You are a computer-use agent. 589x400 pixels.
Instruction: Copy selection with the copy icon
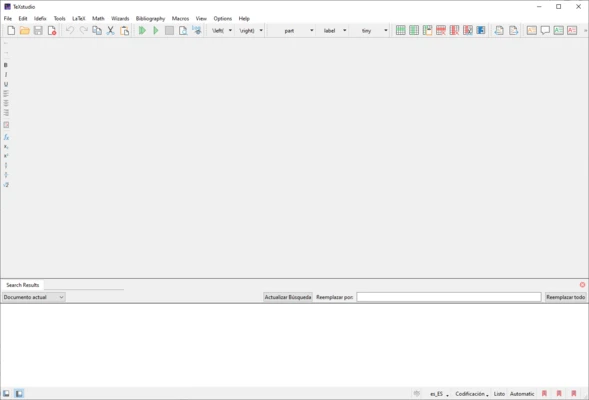[97, 30]
